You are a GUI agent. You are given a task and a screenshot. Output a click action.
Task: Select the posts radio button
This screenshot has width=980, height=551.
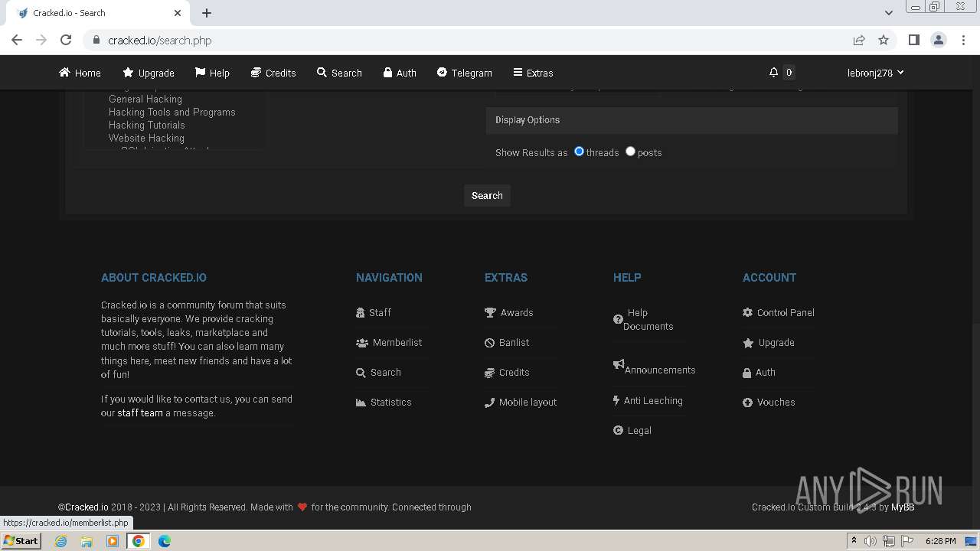(x=630, y=152)
